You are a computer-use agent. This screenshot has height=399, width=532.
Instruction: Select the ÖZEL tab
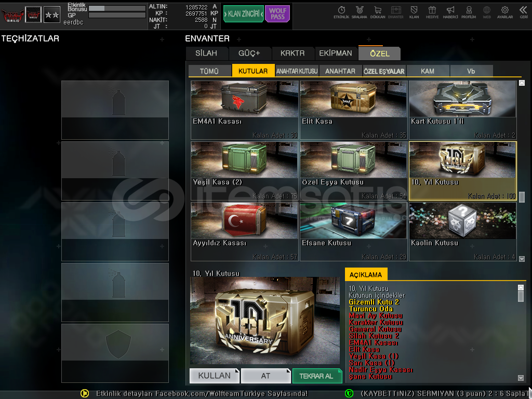click(x=380, y=54)
